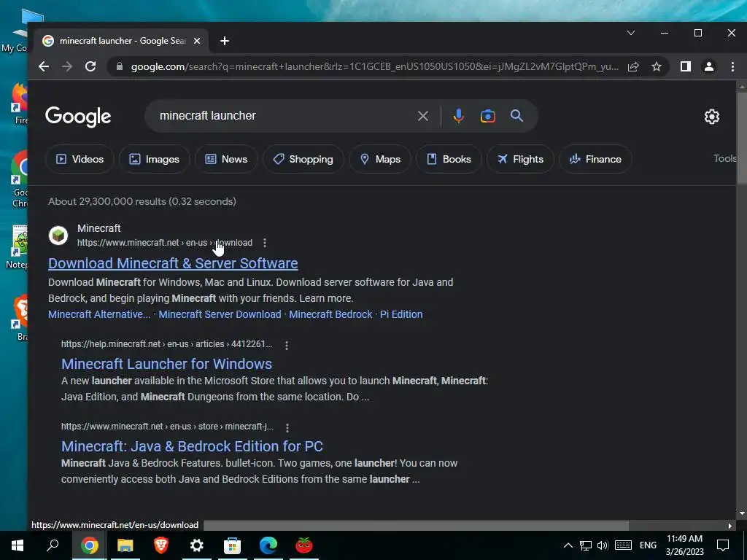This screenshot has width=747, height=560.
Task: Open the tab search chevron in title bar
Action: 631,33
